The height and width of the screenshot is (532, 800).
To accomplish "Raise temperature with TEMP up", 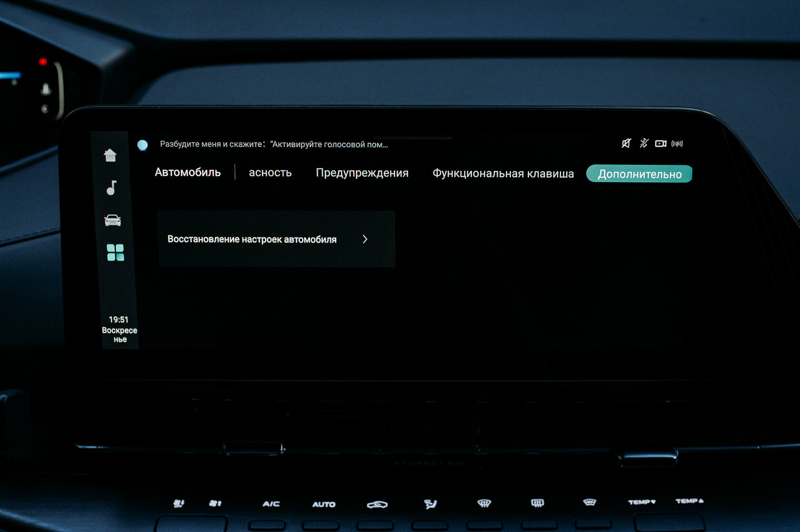I will coord(690,501).
